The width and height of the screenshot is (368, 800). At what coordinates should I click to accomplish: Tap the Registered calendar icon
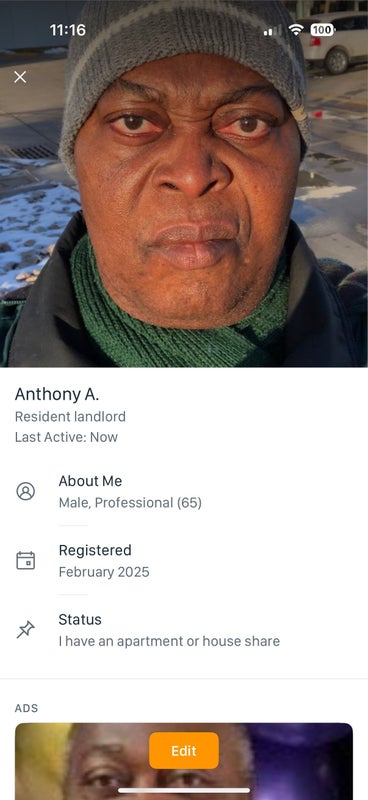[x=26, y=561]
